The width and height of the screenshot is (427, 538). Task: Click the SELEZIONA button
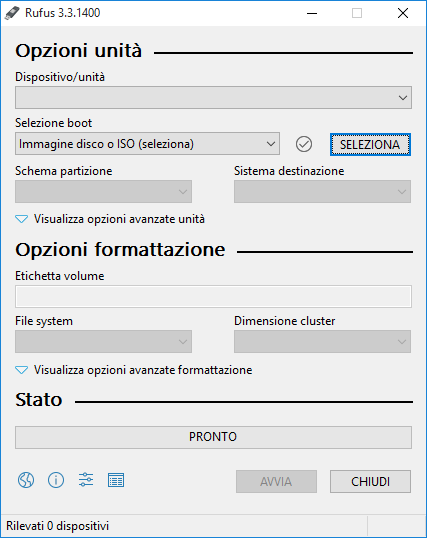[370, 144]
